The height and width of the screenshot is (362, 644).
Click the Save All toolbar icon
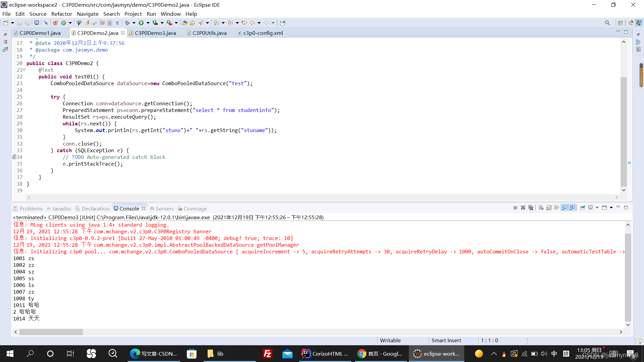click(x=27, y=23)
